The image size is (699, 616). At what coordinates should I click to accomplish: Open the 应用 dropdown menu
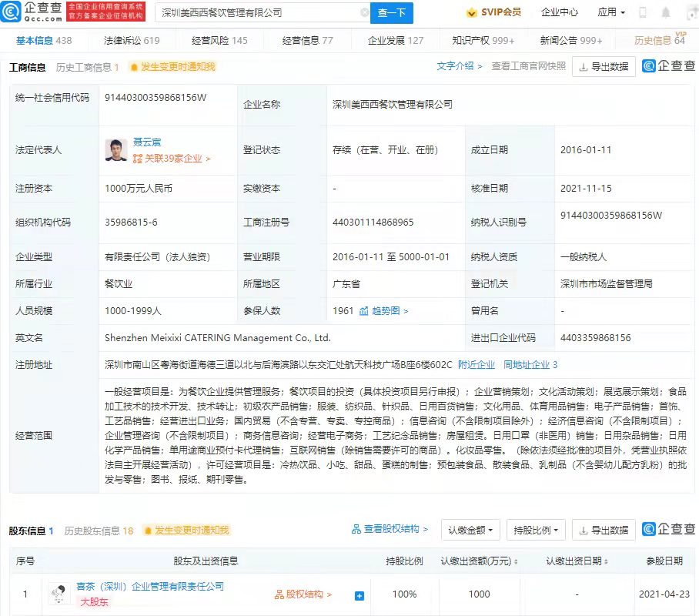pyautogui.click(x=611, y=12)
